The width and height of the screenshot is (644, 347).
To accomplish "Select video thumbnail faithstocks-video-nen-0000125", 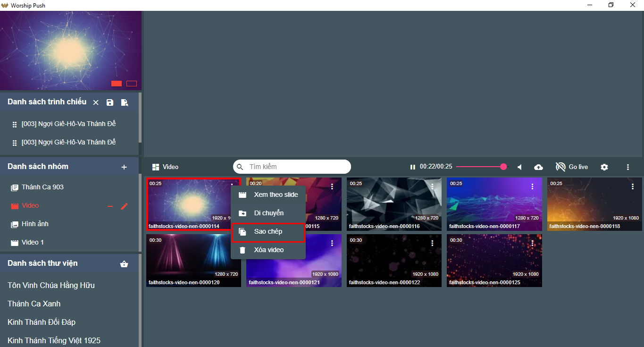I will pyautogui.click(x=494, y=261).
